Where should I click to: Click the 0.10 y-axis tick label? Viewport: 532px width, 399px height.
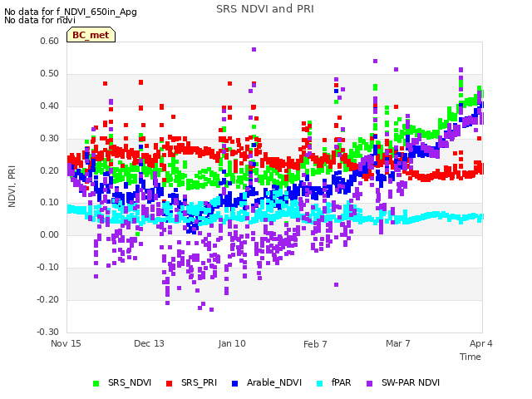(49, 203)
